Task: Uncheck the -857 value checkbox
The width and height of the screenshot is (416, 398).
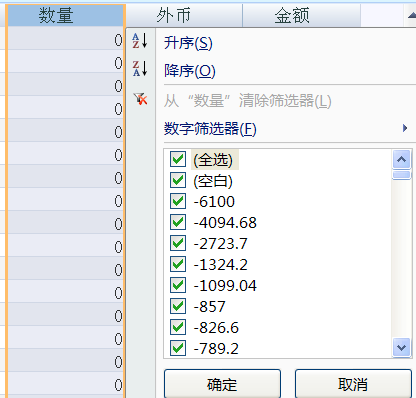Action: (178, 306)
